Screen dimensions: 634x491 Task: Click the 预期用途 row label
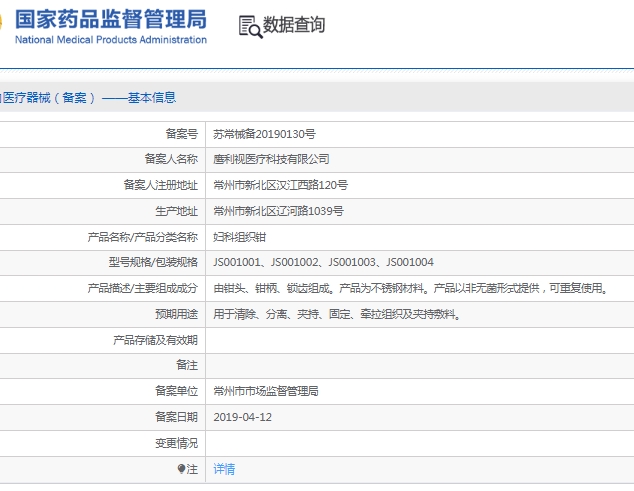pyautogui.click(x=176, y=314)
